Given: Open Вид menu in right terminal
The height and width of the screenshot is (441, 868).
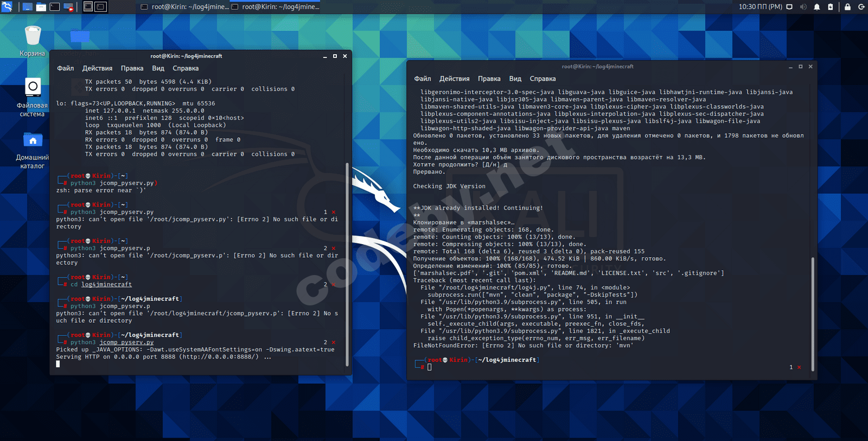Looking at the screenshot, I should click(515, 79).
